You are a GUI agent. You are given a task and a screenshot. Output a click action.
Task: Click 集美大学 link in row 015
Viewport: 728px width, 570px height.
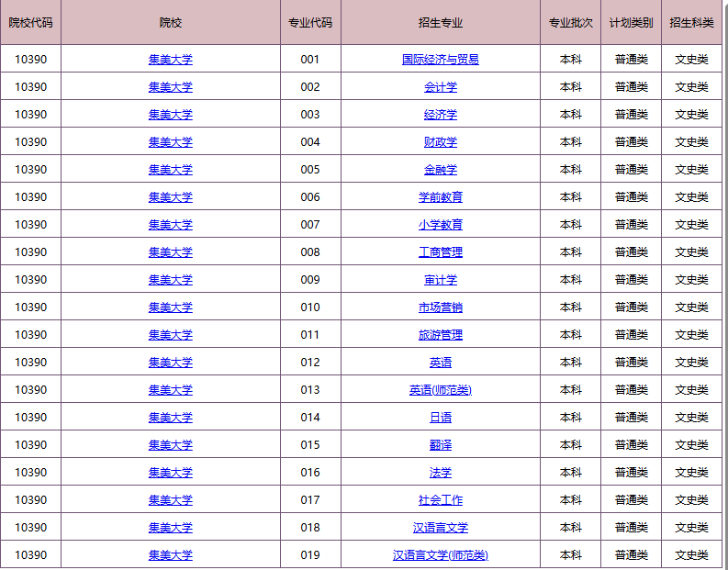171,444
